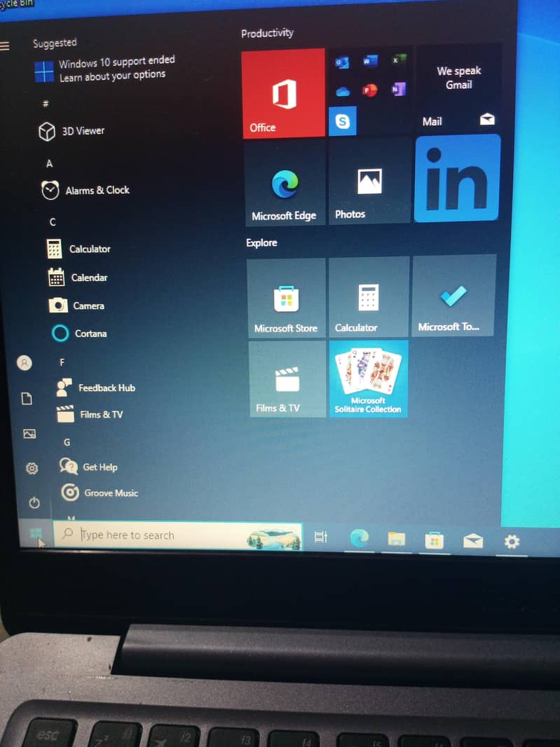Open Pictures from the Start sidebar
The height and width of the screenshot is (747, 560).
point(29,434)
